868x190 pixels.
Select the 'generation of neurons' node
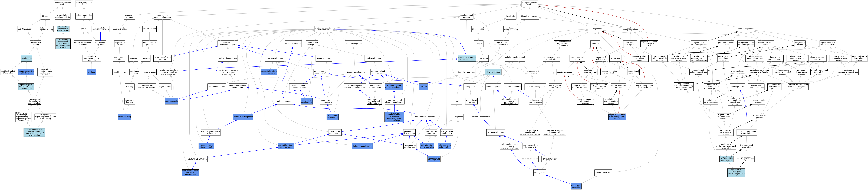[x=471, y=101]
